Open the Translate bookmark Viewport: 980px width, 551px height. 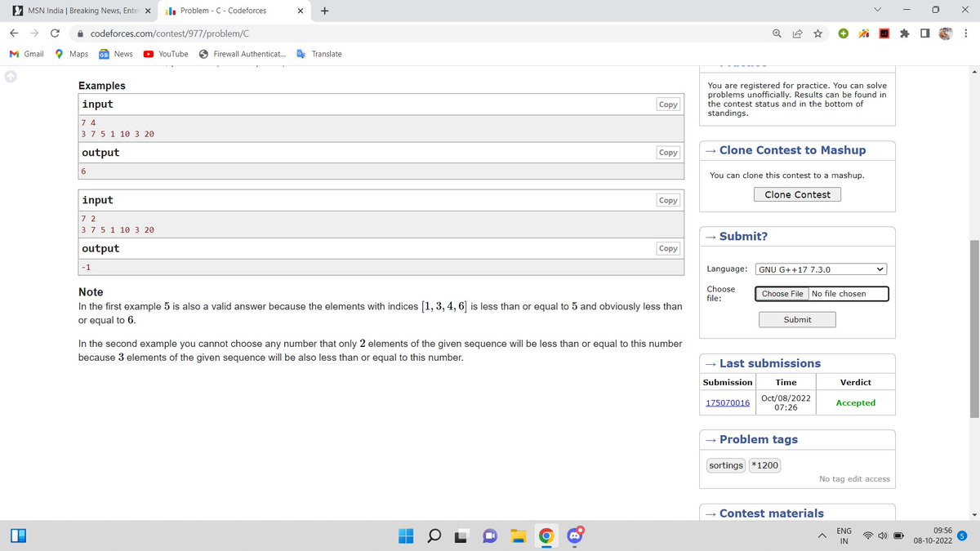coord(319,54)
